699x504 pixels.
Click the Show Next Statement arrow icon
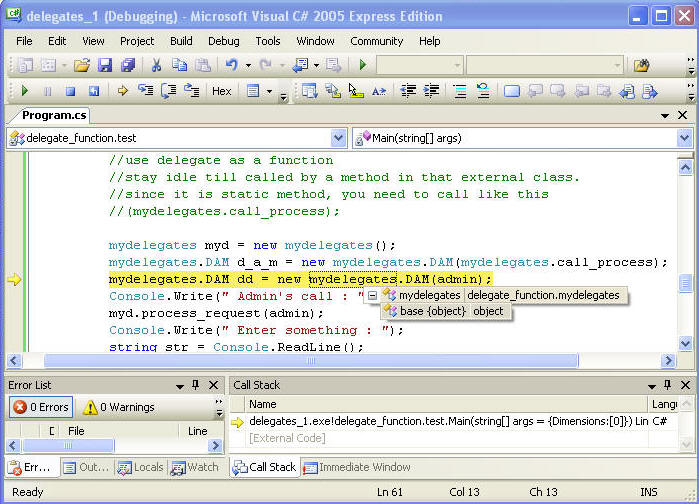(123, 91)
